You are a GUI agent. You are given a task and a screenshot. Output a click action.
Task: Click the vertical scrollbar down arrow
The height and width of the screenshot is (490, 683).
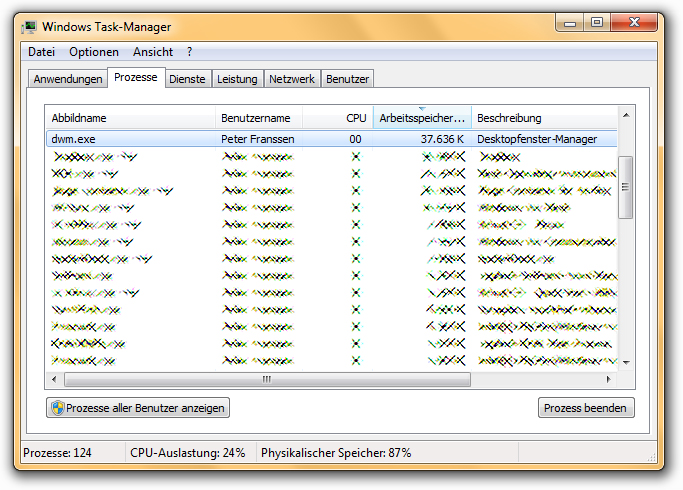coord(626,362)
